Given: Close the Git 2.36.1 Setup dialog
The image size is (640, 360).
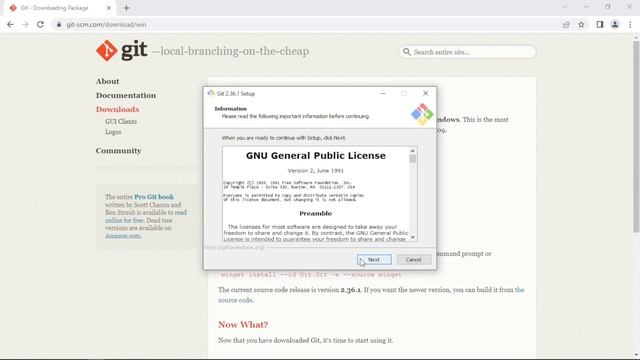Looking at the screenshot, I should (x=425, y=93).
